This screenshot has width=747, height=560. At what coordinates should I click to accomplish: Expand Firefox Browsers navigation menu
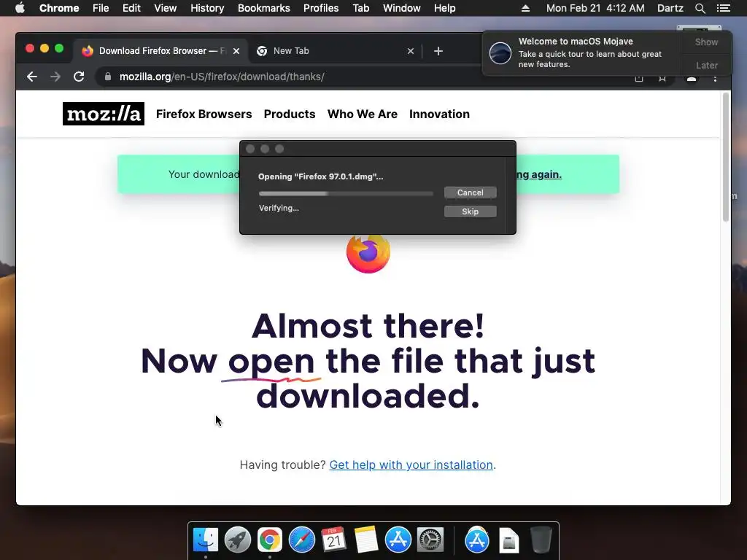pos(204,114)
